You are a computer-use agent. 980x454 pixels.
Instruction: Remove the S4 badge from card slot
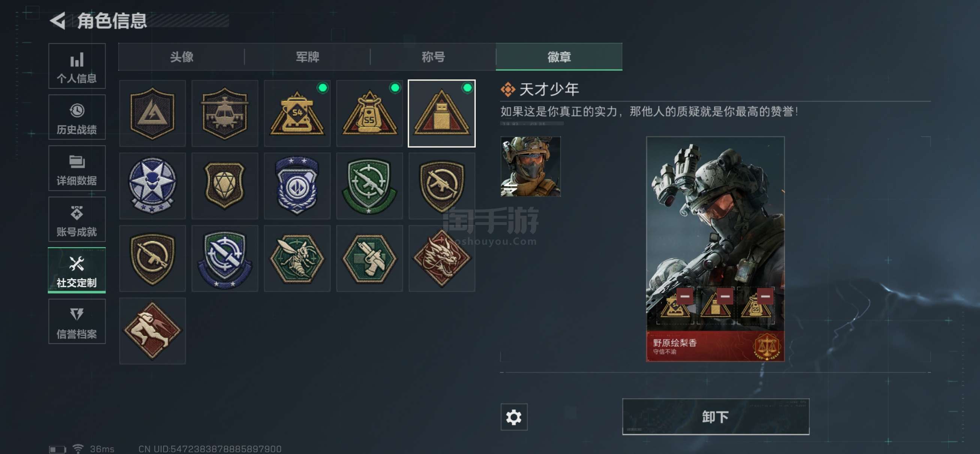(x=685, y=296)
